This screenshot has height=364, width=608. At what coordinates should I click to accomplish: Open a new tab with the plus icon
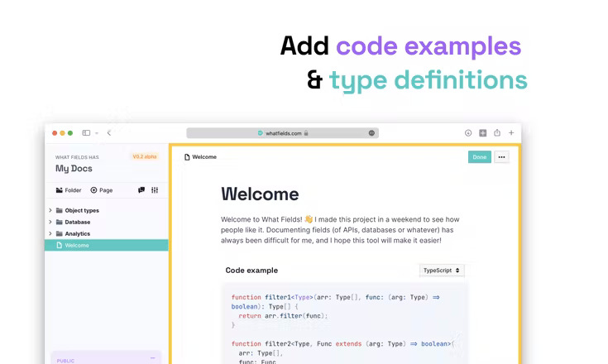click(511, 133)
